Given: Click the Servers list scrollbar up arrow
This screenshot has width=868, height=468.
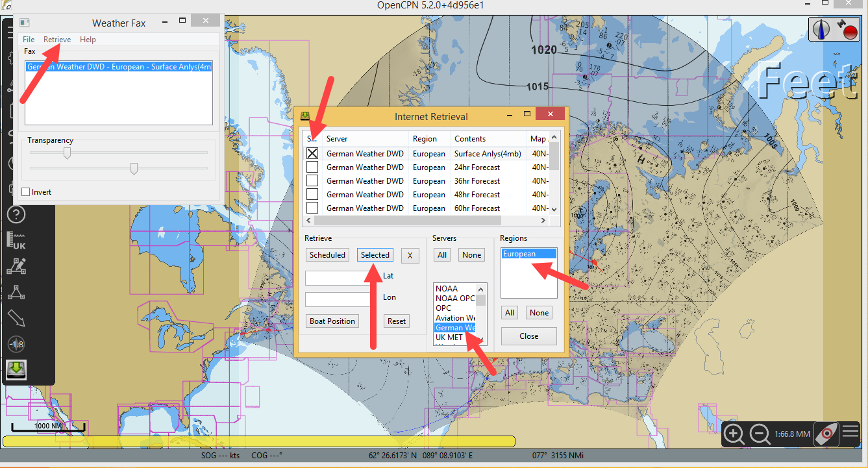Looking at the screenshot, I should 481,289.
